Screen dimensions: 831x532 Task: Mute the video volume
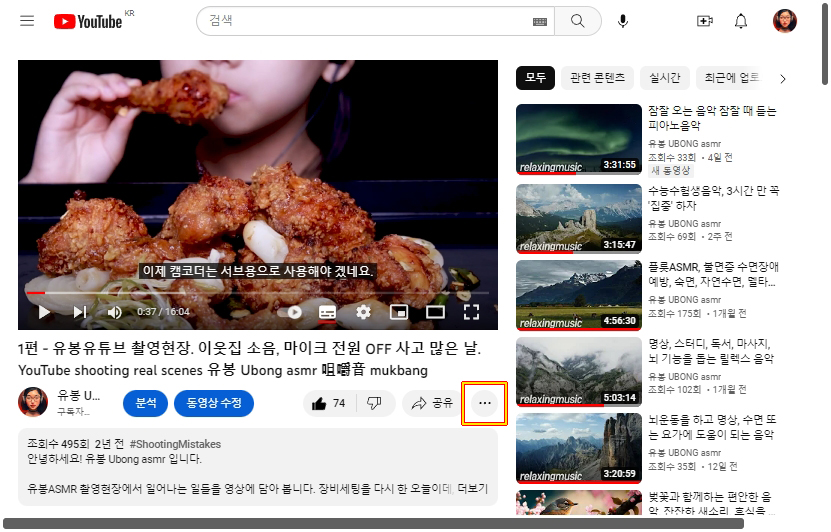click(x=114, y=312)
